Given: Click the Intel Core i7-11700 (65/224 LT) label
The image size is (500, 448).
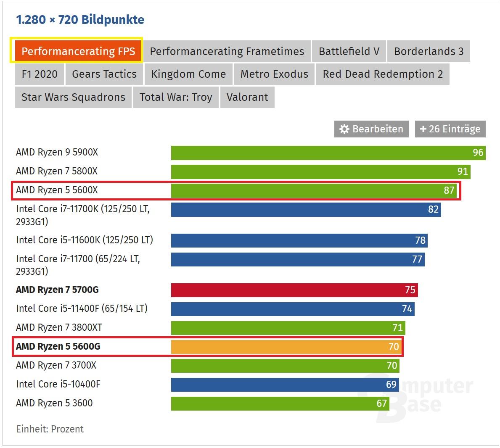Looking at the screenshot, I should [78, 265].
